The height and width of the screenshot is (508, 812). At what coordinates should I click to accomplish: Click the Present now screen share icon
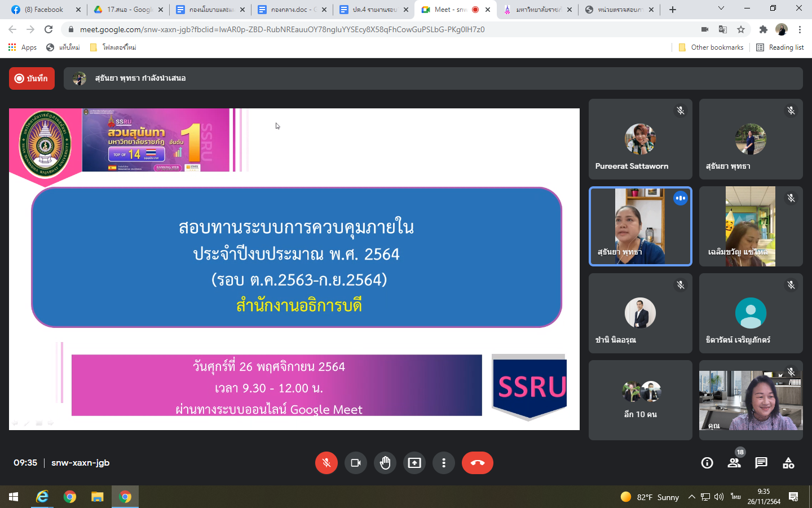pos(414,463)
